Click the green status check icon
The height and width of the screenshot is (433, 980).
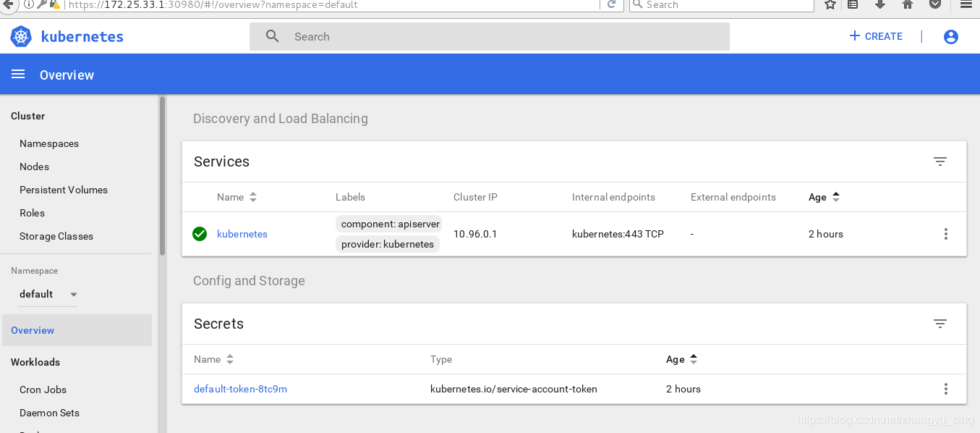coord(200,234)
